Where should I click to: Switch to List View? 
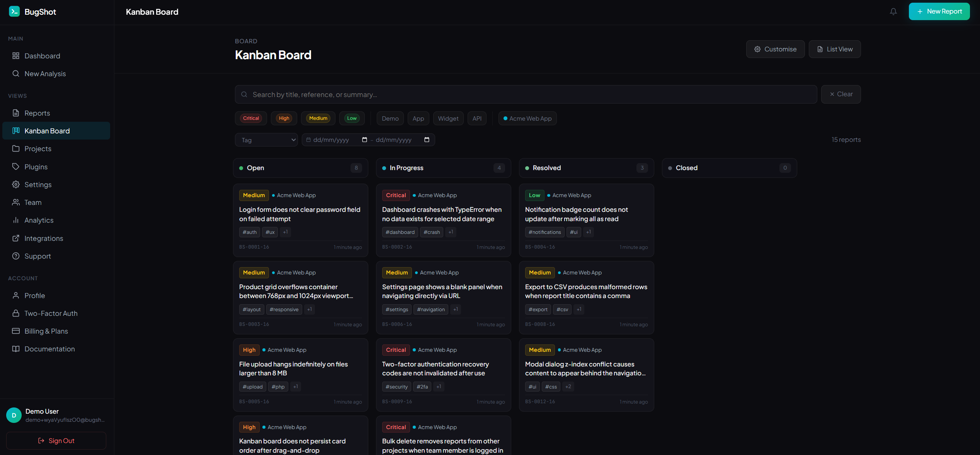coord(834,49)
